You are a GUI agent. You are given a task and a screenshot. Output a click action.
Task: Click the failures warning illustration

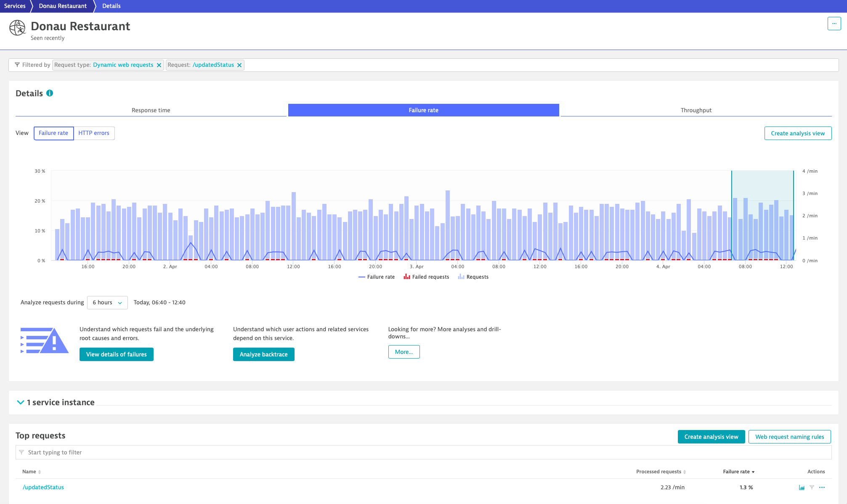click(45, 340)
